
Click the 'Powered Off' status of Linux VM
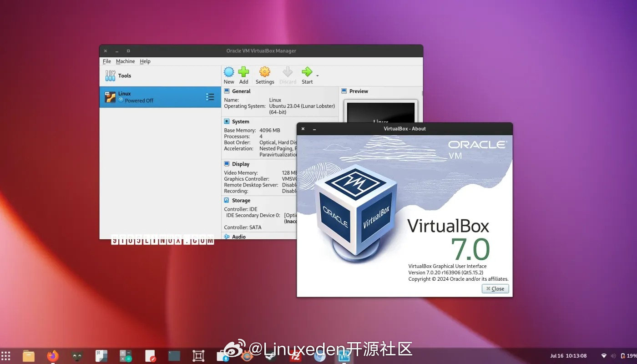pyautogui.click(x=139, y=101)
